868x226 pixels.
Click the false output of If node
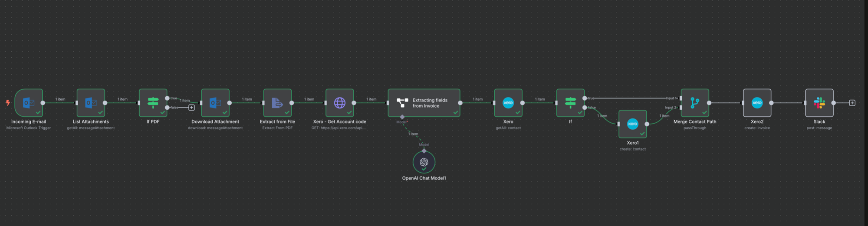585,108
